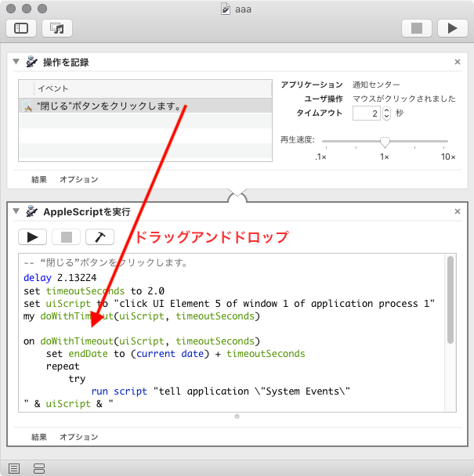Image resolution: width=474 pixels, height=476 pixels.
Task: Open オプション tab of 操作を記録 action
Action: tap(78, 179)
